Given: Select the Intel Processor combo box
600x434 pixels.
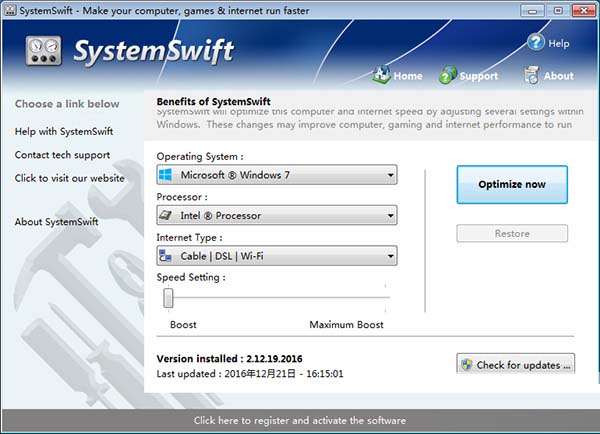Looking at the screenshot, I should (x=277, y=215).
